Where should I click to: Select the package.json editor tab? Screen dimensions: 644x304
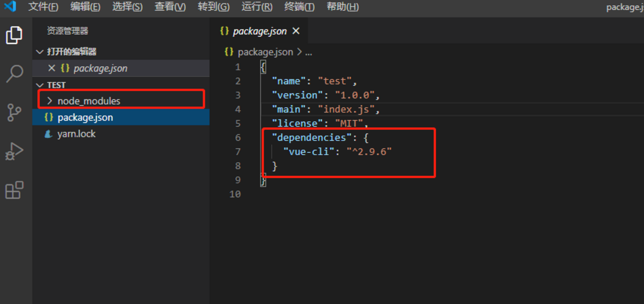[x=260, y=31]
